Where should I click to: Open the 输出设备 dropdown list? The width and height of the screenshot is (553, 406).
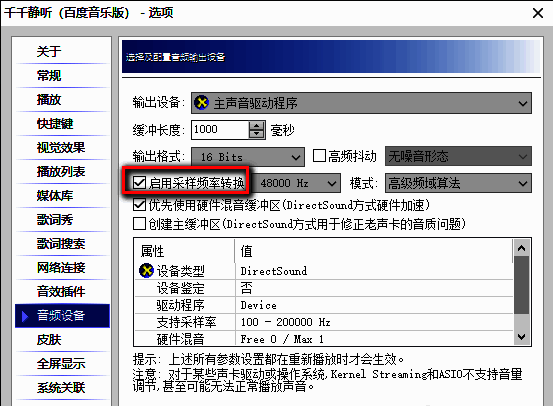point(361,103)
